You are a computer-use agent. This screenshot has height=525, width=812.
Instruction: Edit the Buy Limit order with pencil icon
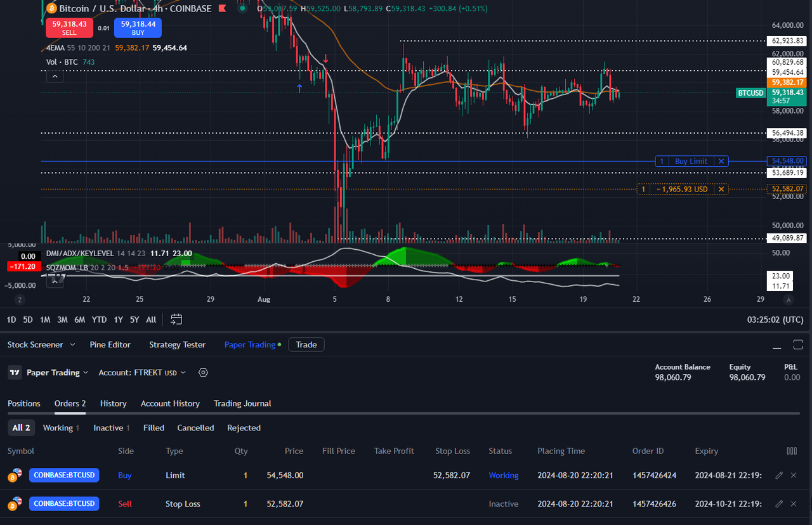pos(779,475)
